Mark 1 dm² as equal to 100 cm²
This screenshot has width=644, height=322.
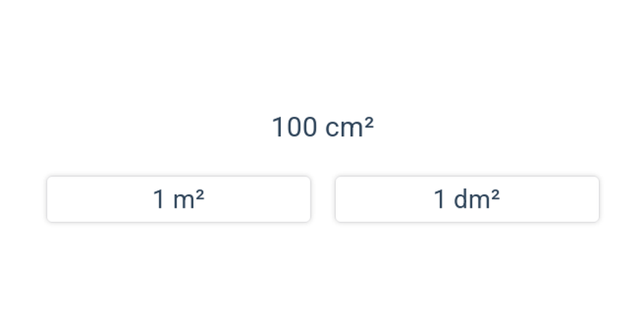pyautogui.click(x=467, y=199)
